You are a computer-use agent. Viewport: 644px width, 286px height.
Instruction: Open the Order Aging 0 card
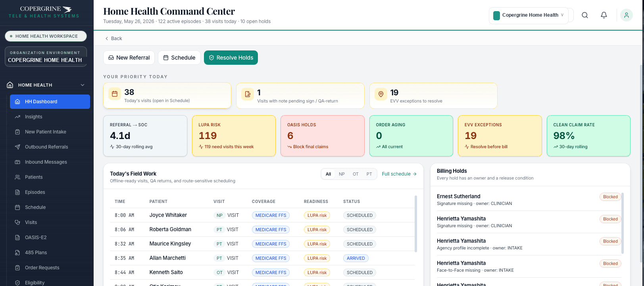[411, 136]
